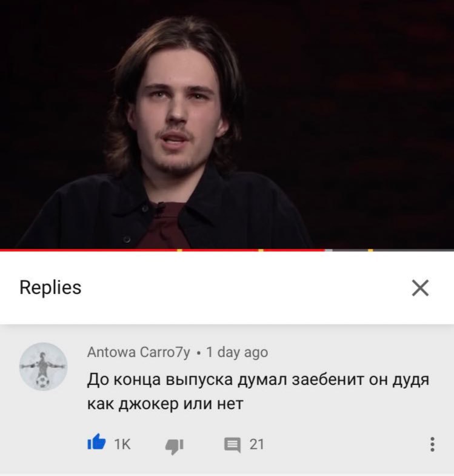The image size is (454, 476).
Task: Open the Antowa Carro7y channel name
Action: (x=139, y=352)
